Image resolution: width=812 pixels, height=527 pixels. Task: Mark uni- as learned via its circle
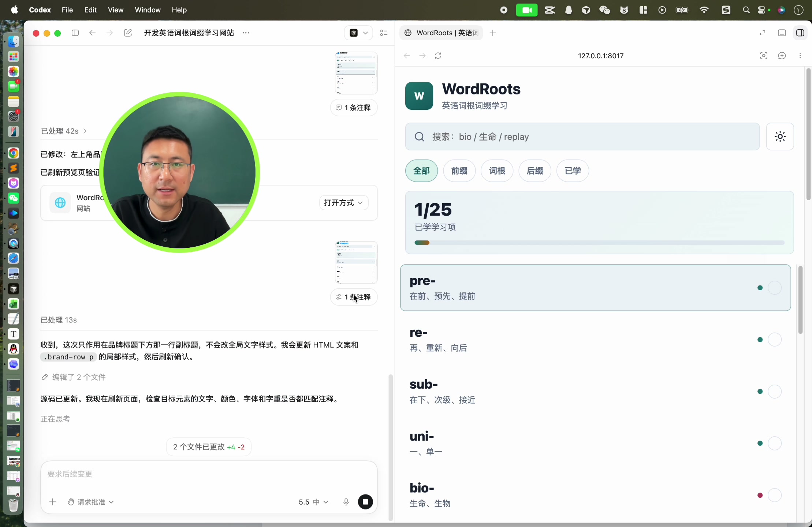coord(774,443)
